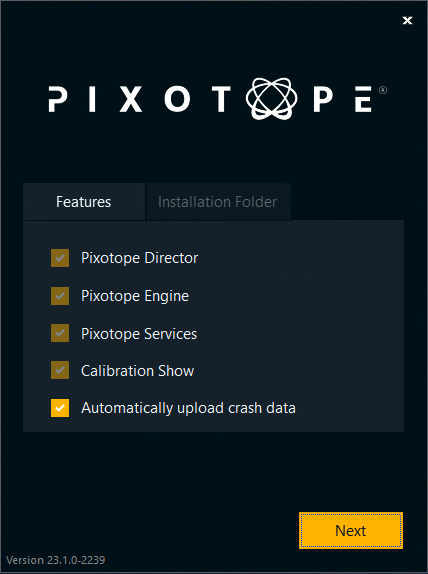The width and height of the screenshot is (428, 574).
Task: Toggle the Pixotope Engine checkbox
Action: point(60,296)
